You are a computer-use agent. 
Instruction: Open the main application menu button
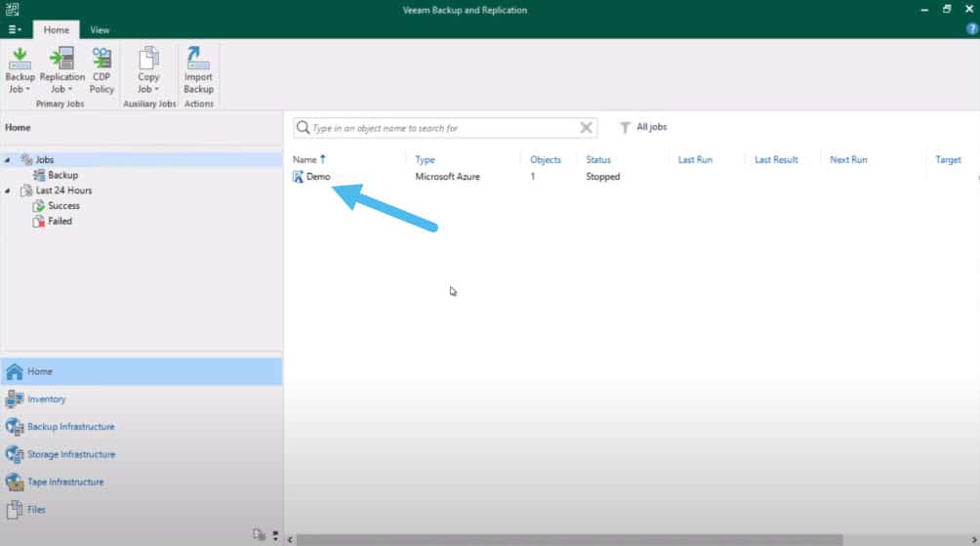[x=15, y=29]
